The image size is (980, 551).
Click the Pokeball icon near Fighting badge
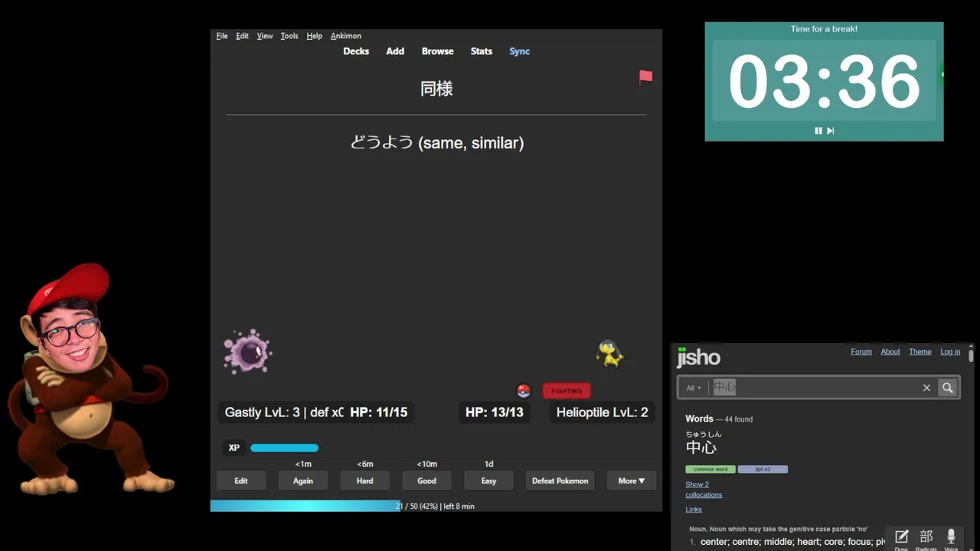(x=524, y=391)
